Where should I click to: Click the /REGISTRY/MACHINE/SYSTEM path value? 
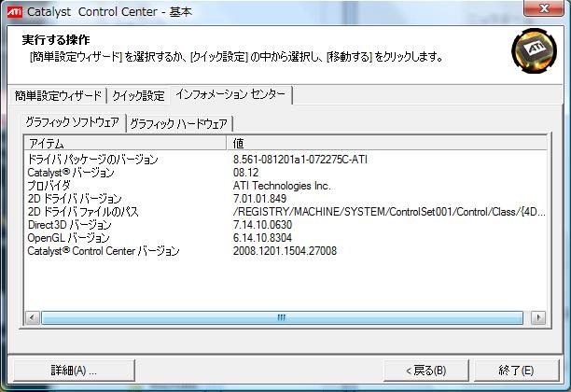389,212
